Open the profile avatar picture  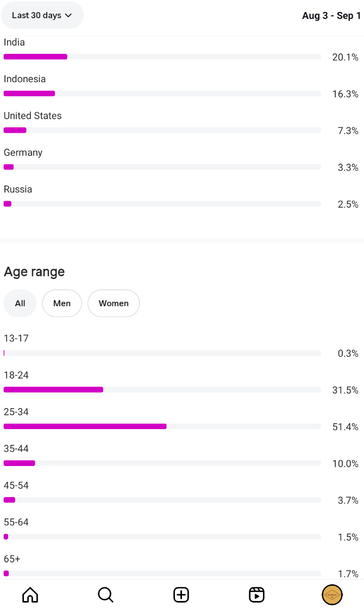click(332, 594)
